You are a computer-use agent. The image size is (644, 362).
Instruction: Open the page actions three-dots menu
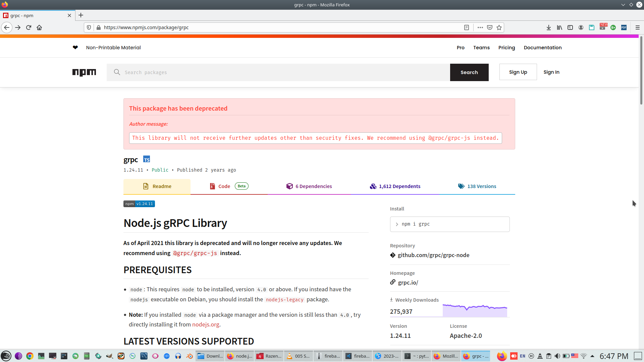tap(480, 27)
